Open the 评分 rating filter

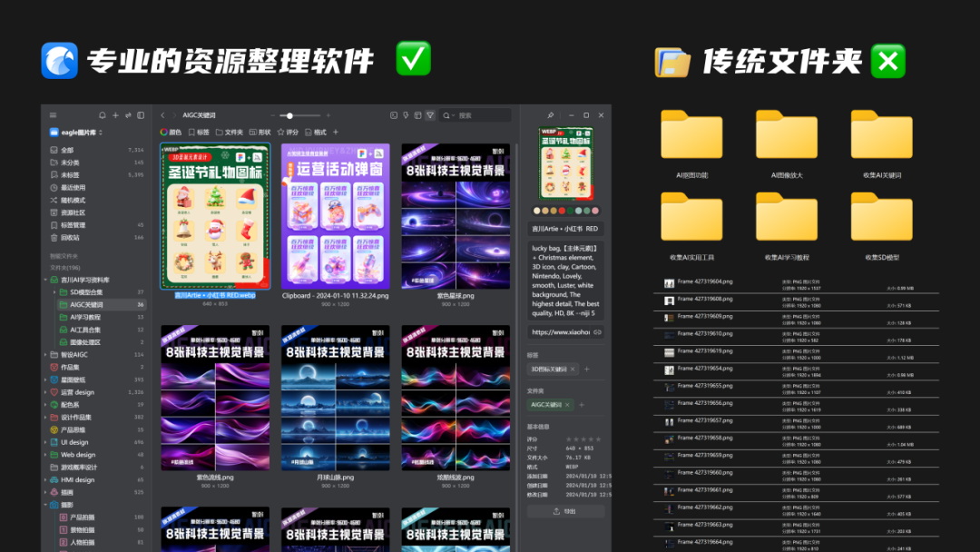pos(289,132)
